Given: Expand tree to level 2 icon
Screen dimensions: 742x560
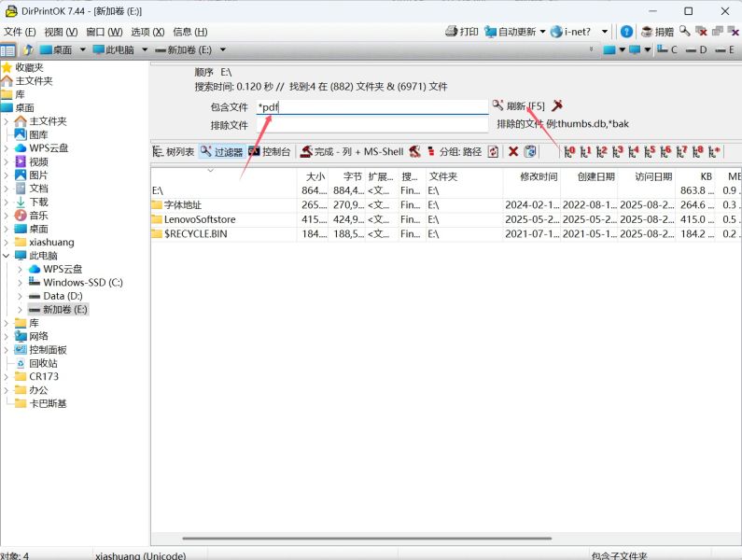Looking at the screenshot, I should (601, 151).
